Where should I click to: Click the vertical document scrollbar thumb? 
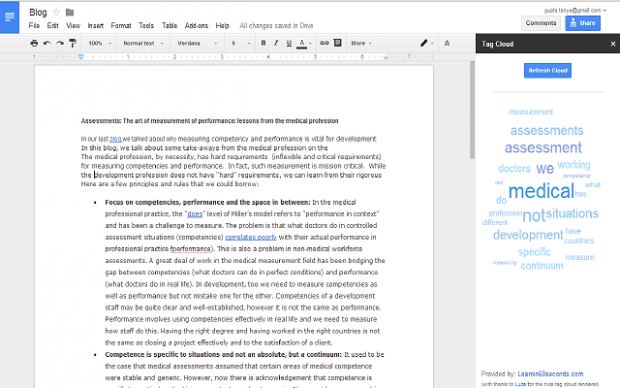[472, 110]
